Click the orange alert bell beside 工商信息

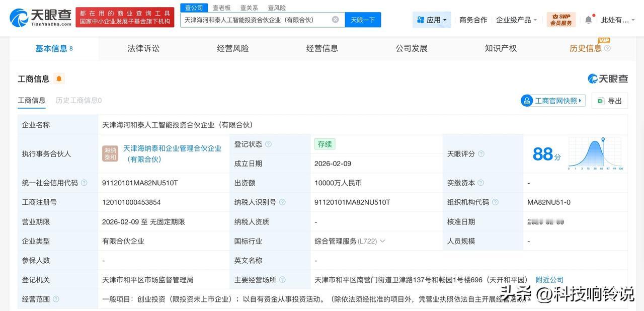click(59, 79)
